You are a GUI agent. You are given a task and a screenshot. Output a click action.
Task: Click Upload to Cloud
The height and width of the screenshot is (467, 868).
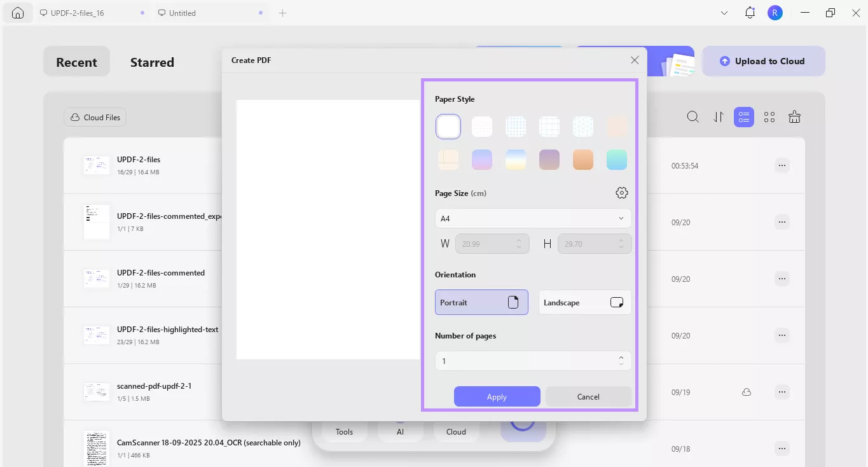click(x=763, y=60)
